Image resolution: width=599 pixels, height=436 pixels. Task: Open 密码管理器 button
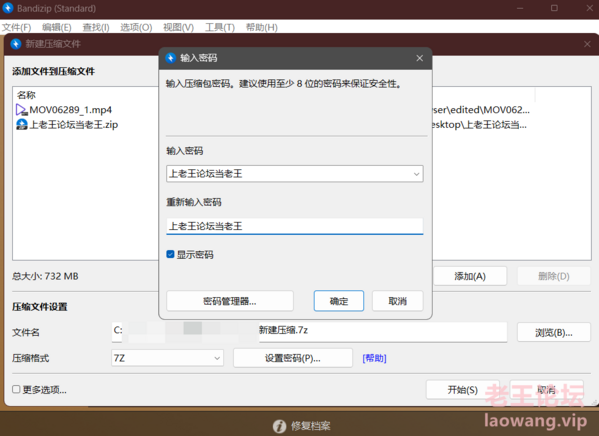[x=230, y=301]
